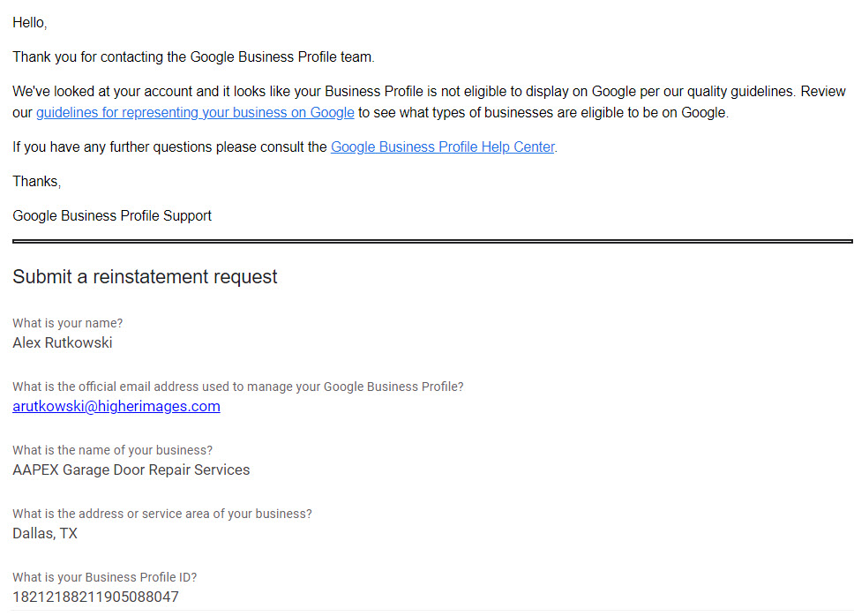Select the Business Profile ID number 18212188211905088047
The image size is (854, 616).
(x=95, y=597)
